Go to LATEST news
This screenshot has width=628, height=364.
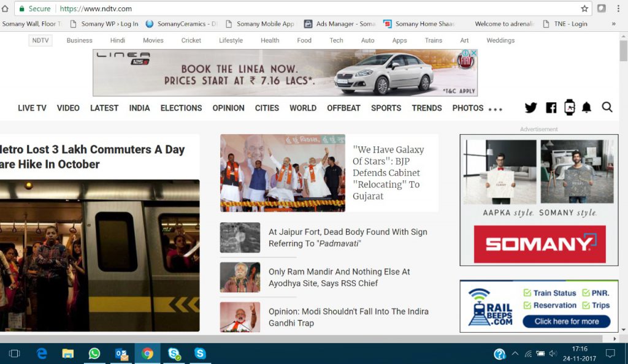click(104, 108)
